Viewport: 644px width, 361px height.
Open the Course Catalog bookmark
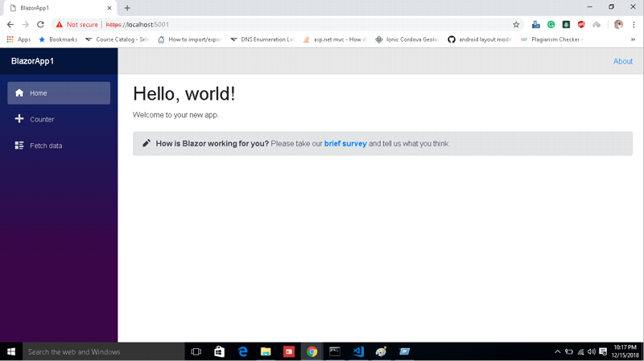pos(117,39)
